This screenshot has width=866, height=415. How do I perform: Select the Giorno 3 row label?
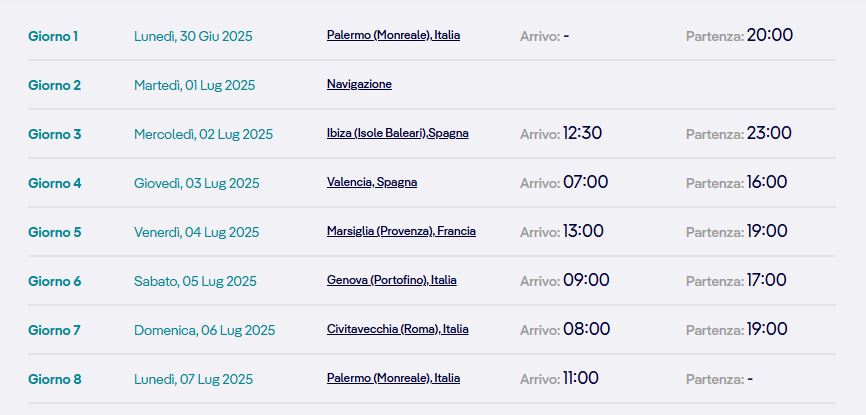coord(55,134)
